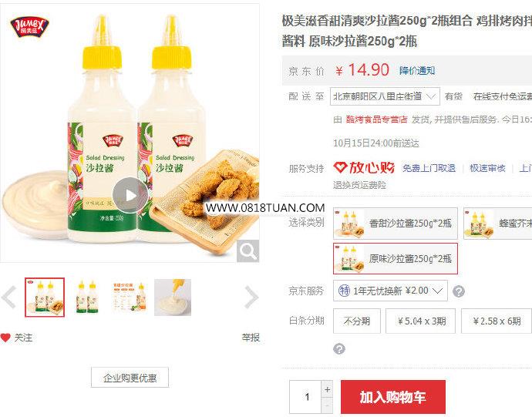Increase quantity with the plus stepper
The width and height of the screenshot is (532, 417).
[x=327, y=389]
